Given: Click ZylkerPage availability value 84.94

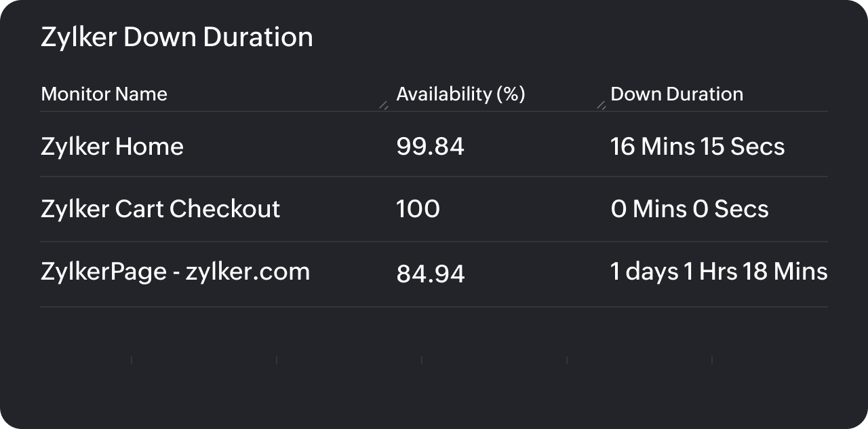Looking at the screenshot, I should pyautogui.click(x=431, y=273).
